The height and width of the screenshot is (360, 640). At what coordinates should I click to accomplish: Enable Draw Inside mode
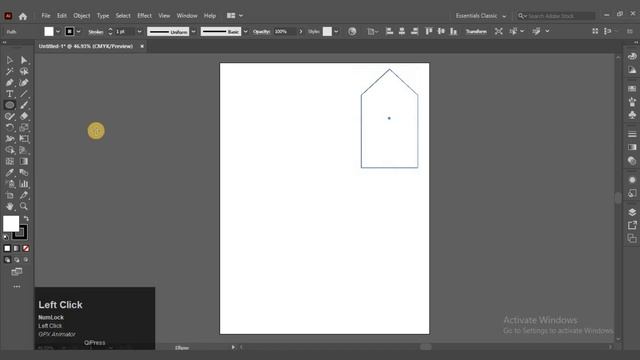click(x=26, y=260)
